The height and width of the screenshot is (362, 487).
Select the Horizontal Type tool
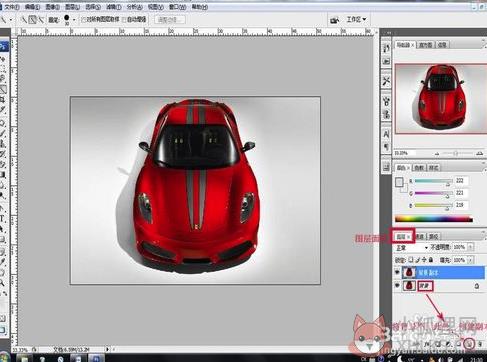[x=3, y=219]
